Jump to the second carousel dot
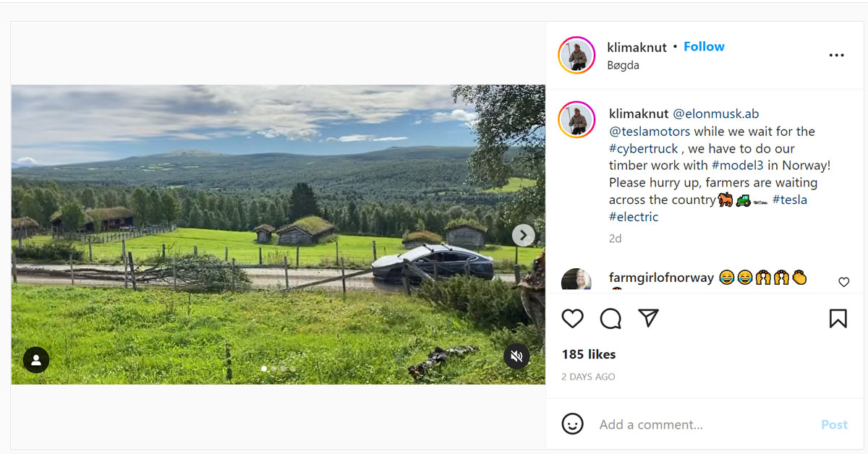 pyautogui.click(x=273, y=369)
